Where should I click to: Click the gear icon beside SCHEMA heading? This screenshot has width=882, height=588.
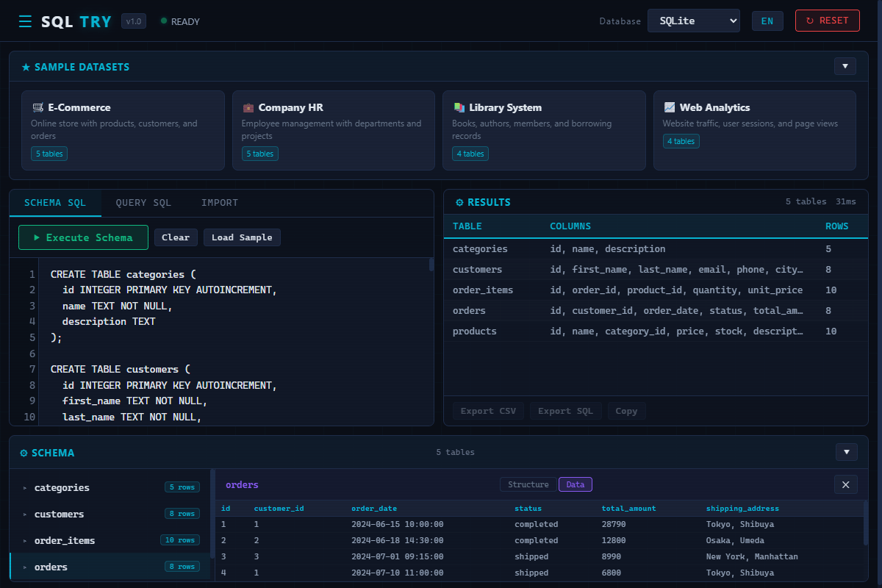24,453
